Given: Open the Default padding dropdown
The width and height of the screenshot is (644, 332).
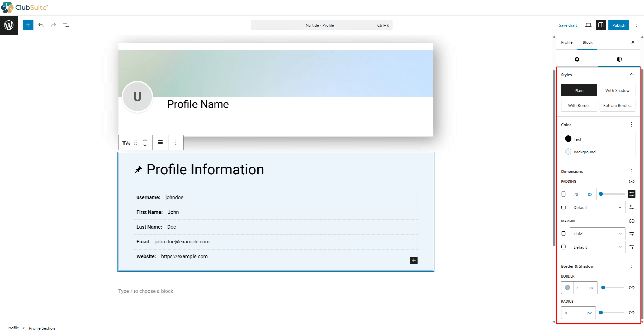Looking at the screenshot, I should pos(597,207).
